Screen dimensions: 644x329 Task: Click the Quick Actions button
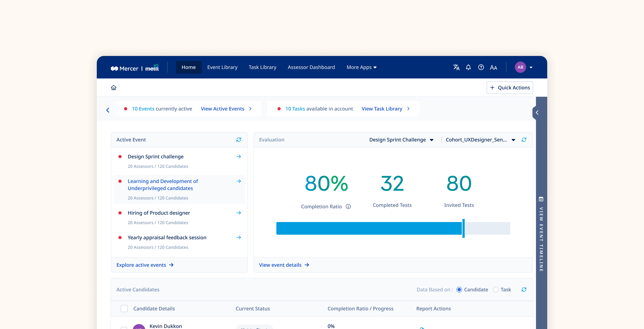(510, 87)
